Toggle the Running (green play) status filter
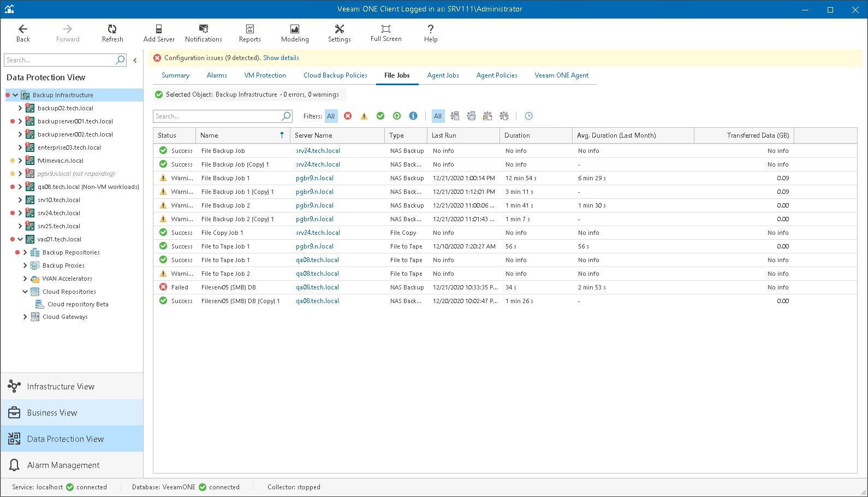 click(397, 116)
